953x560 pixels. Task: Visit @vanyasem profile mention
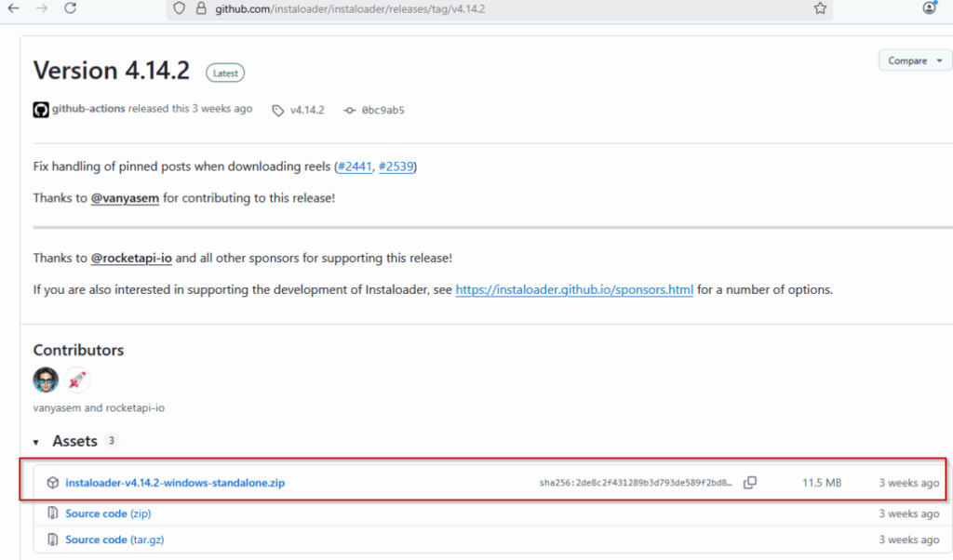click(126, 198)
